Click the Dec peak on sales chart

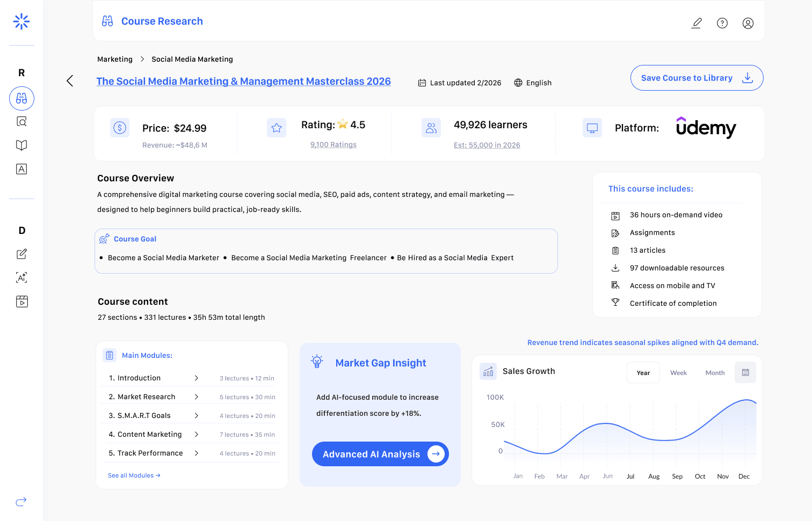coord(746,400)
